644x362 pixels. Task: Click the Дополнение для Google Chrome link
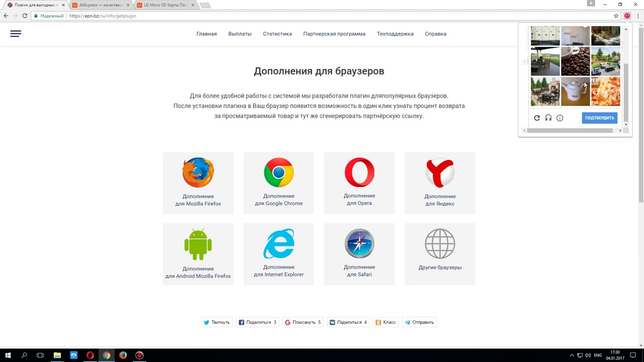[x=279, y=200]
